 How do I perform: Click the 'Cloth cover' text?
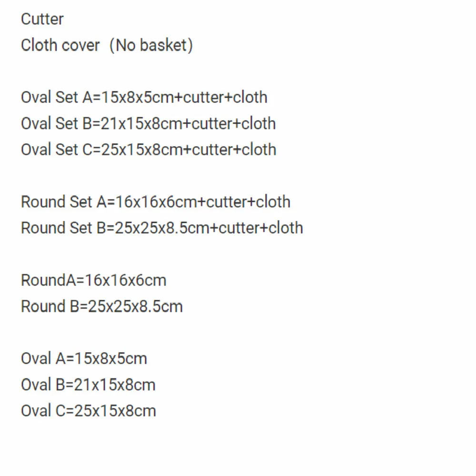pyautogui.click(x=60, y=45)
